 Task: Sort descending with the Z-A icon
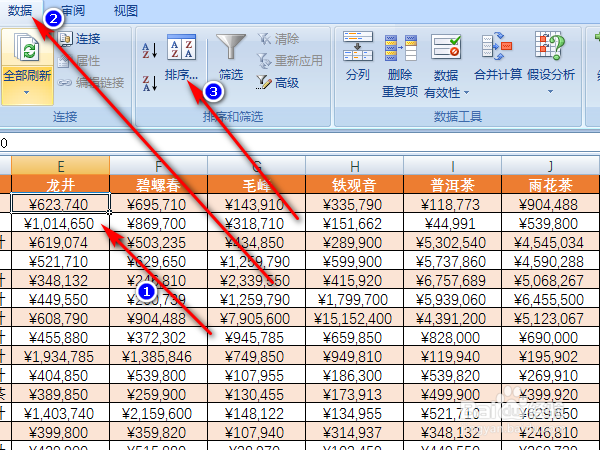[150, 83]
